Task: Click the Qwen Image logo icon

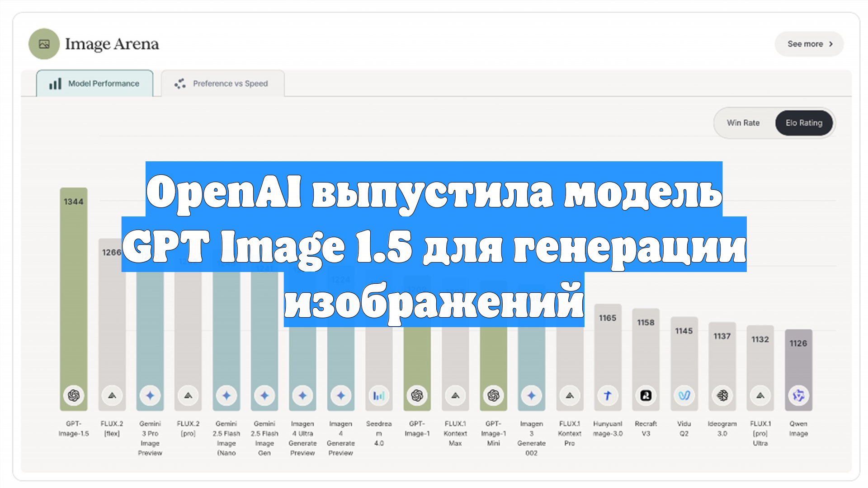Action: (798, 395)
